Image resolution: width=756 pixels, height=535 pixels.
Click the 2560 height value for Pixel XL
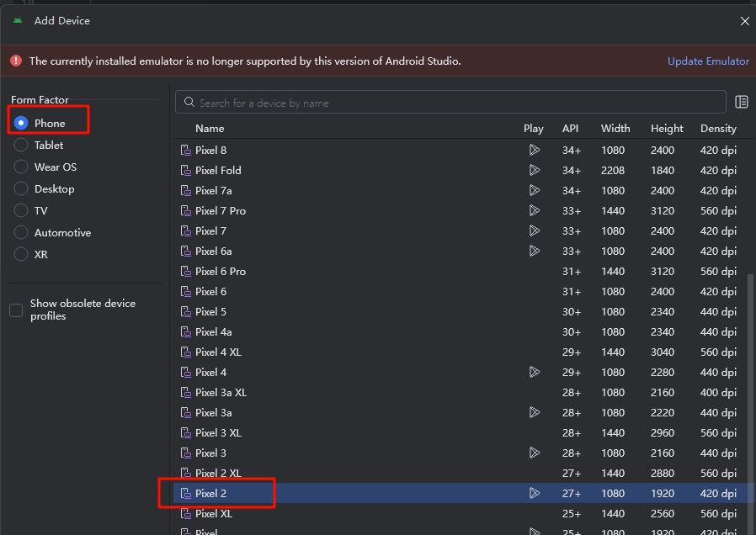[x=663, y=514]
